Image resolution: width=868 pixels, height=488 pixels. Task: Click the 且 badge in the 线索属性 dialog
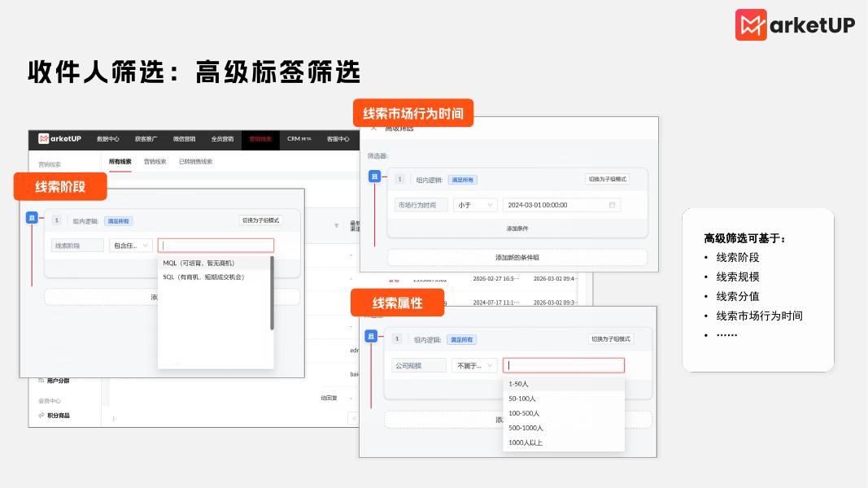(x=370, y=335)
